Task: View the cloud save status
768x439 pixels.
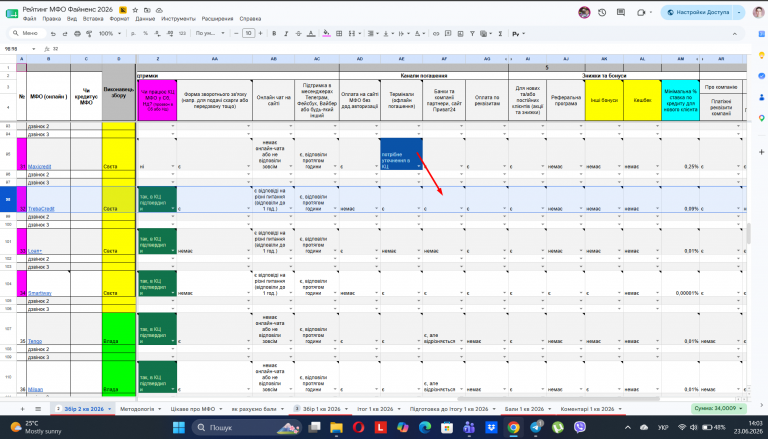Action: point(159,10)
